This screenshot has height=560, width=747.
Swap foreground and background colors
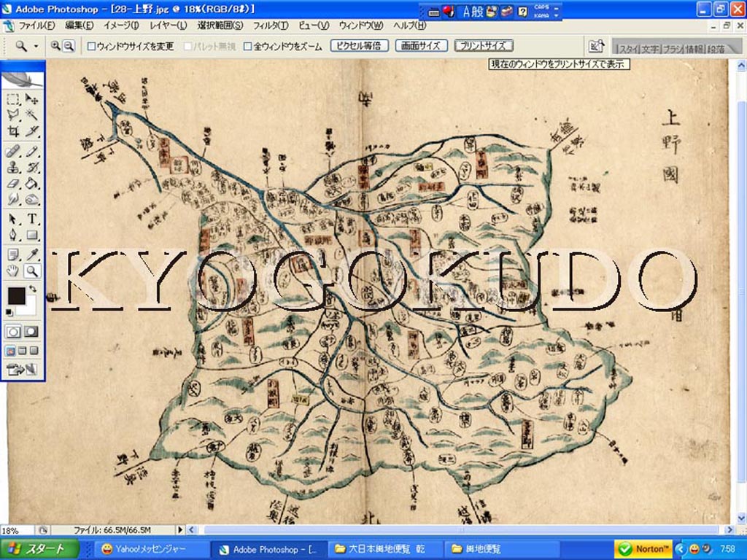coord(32,289)
